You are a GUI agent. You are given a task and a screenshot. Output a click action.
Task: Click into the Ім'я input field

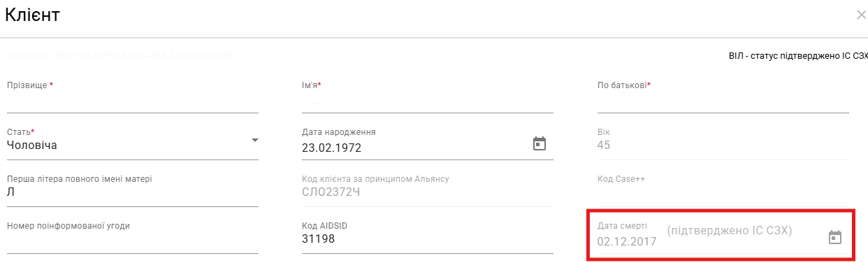click(x=428, y=102)
